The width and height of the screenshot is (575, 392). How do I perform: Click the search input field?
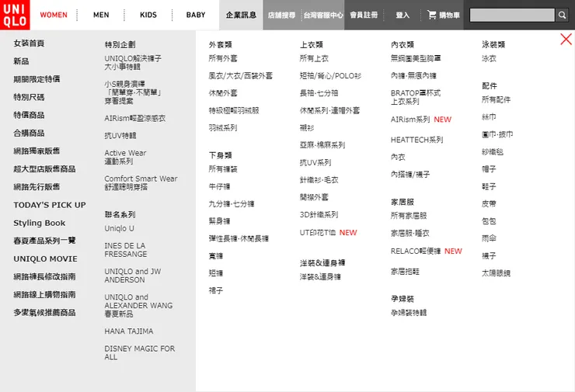(512, 15)
